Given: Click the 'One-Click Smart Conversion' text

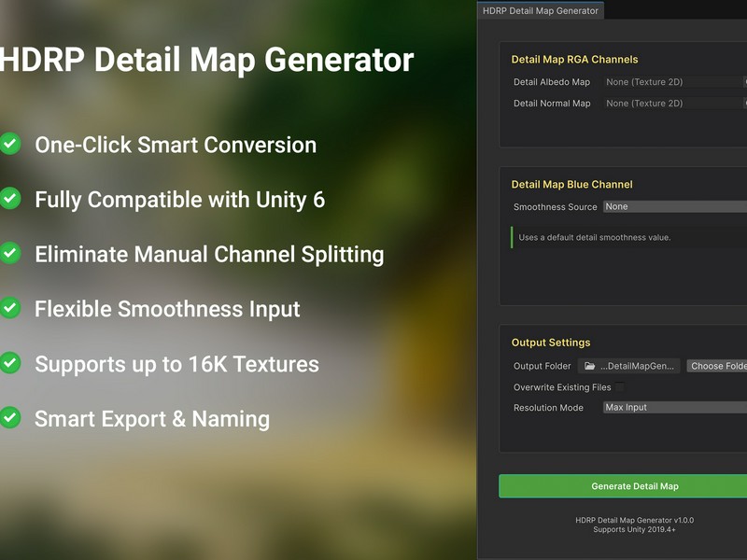Looking at the screenshot, I should tap(176, 145).
